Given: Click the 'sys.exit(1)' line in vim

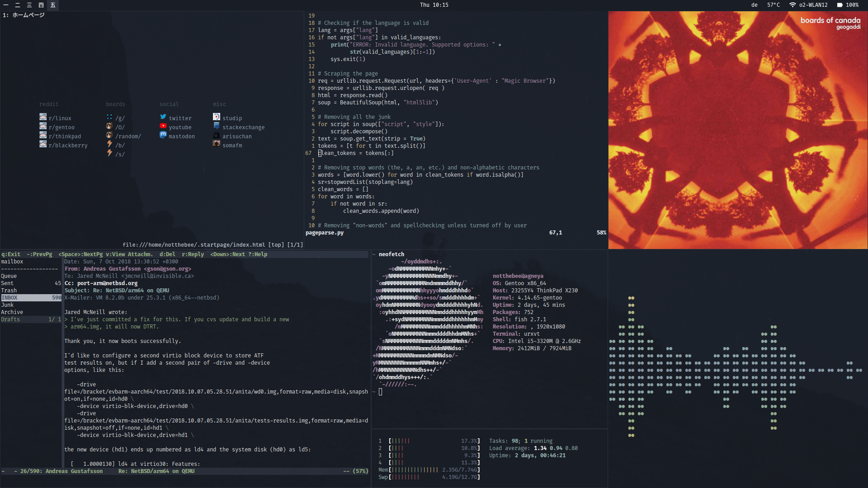Looking at the screenshot, I should tap(348, 59).
